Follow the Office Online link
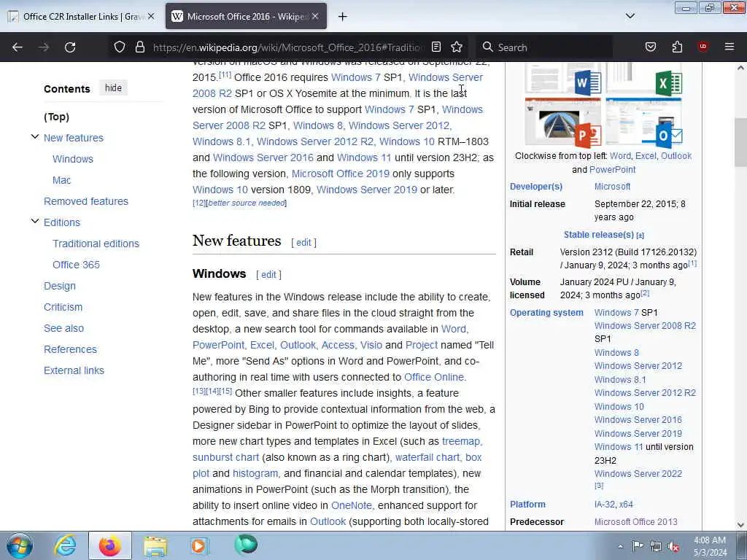The width and height of the screenshot is (747, 560). point(433,377)
